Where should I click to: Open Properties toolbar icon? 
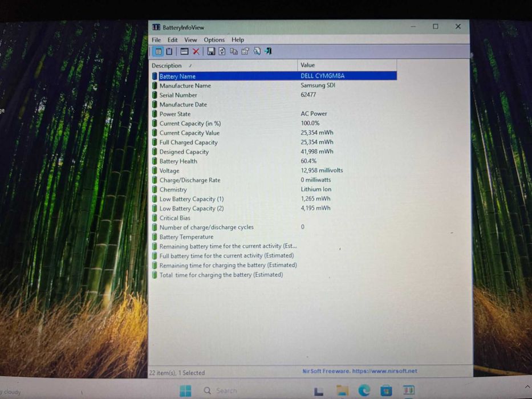tap(245, 51)
